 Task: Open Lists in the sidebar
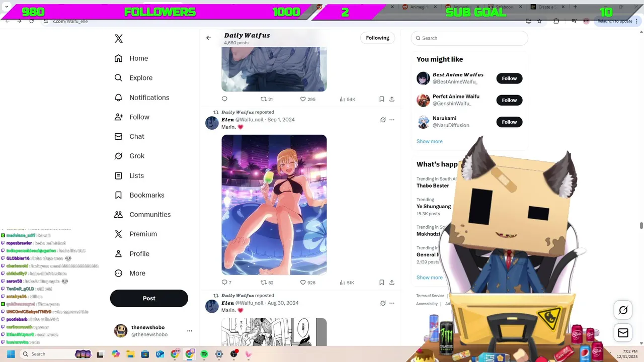pos(129,175)
